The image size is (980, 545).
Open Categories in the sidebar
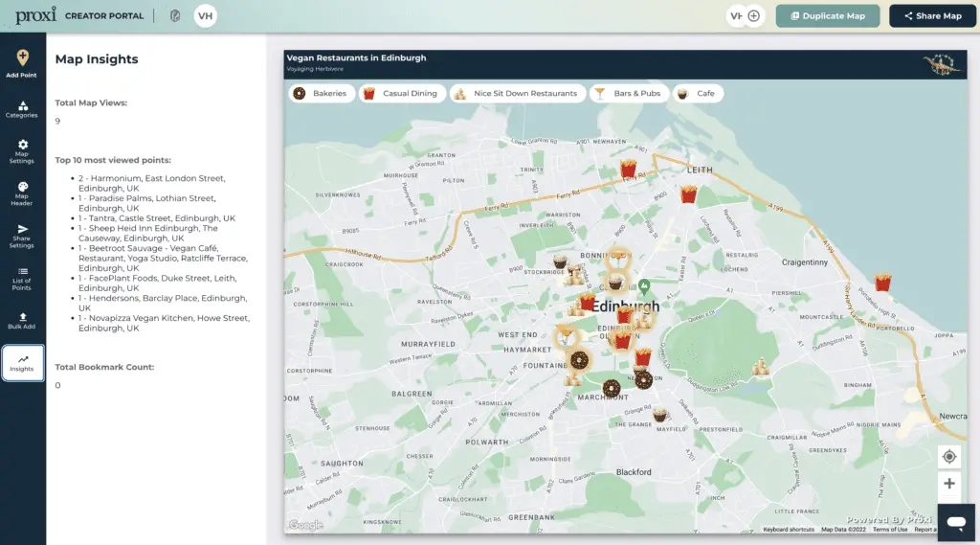click(22, 109)
